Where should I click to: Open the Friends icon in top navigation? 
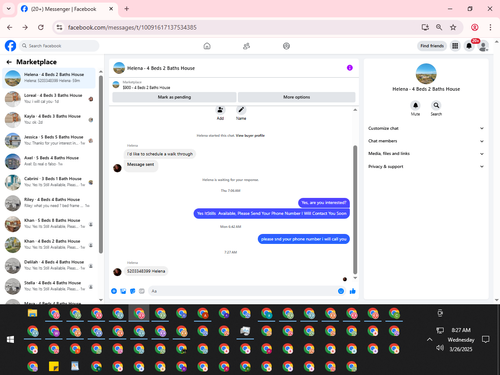pos(246,46)
